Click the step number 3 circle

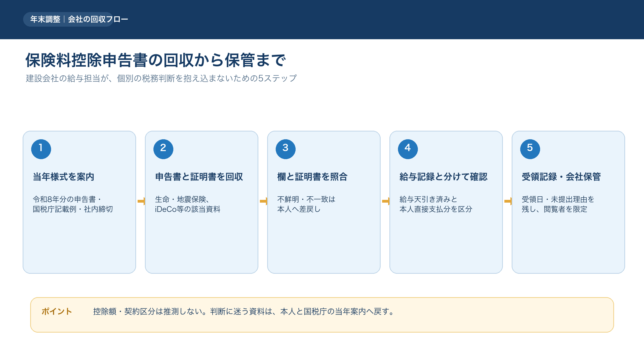[286, 149]
